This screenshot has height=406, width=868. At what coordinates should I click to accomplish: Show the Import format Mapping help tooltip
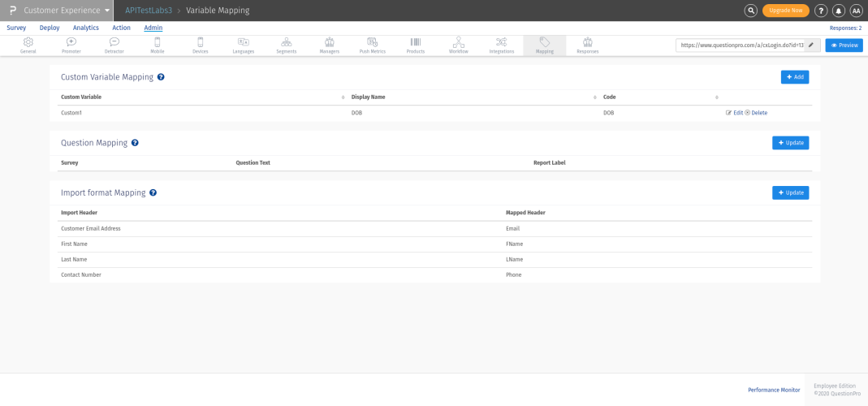coord(153,193)
